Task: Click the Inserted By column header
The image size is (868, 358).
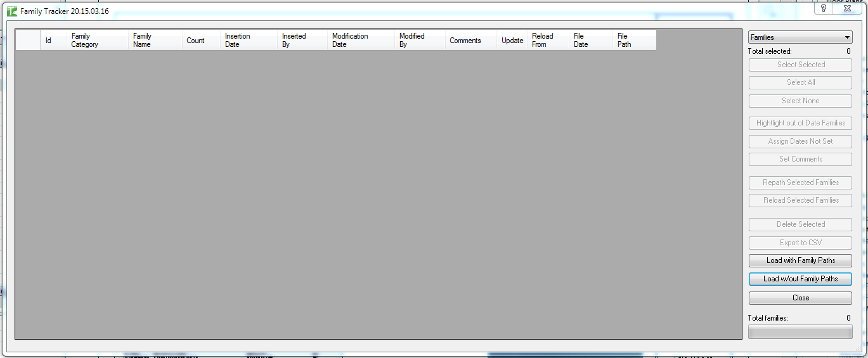Action: click(302, 41)
